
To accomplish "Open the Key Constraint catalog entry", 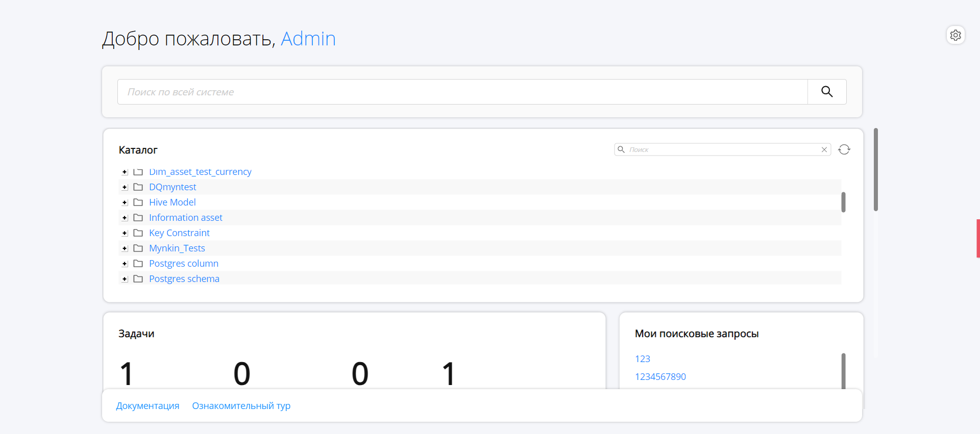I will 179,233.
